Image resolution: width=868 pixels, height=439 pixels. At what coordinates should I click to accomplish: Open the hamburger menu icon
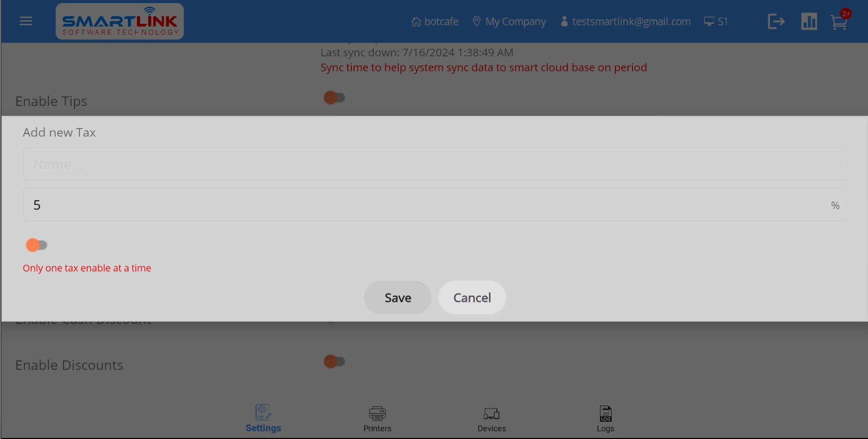coord(26,21)
